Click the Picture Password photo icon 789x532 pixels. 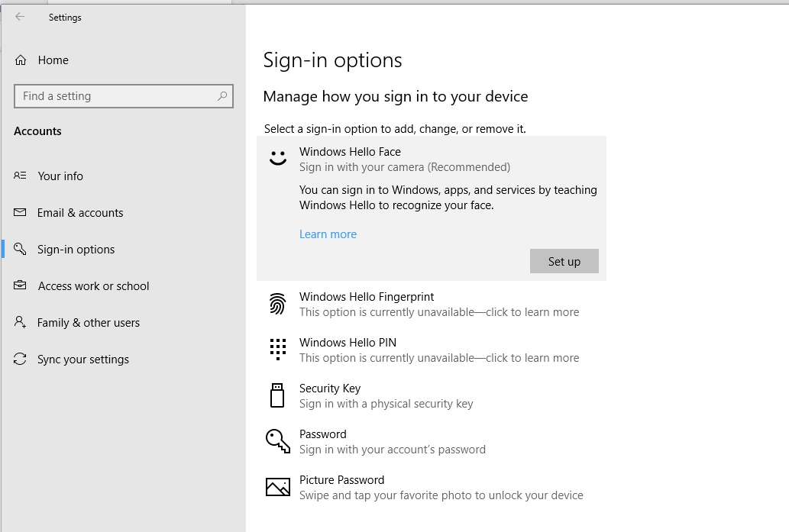click(276, 487)
